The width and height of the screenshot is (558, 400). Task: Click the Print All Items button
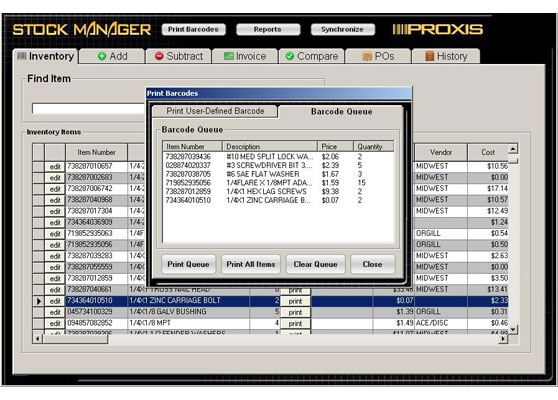(x=251, y=264)
